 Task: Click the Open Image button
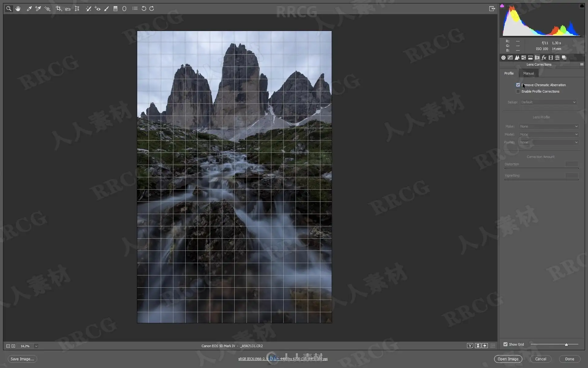pos(508,359)
